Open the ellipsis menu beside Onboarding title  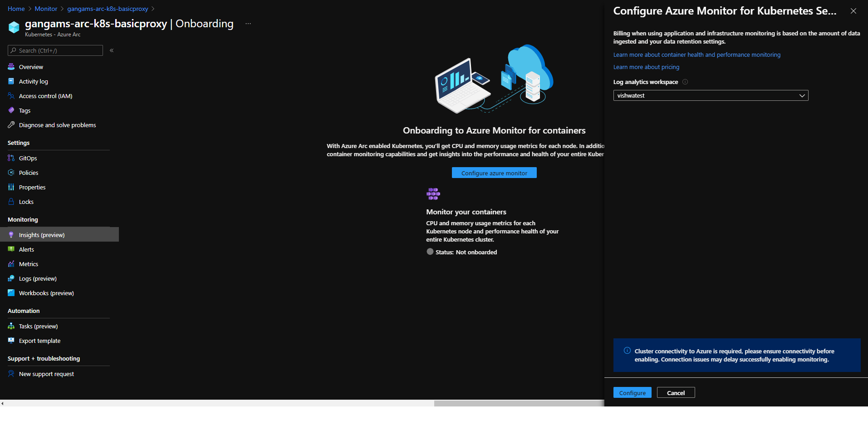pyautogui.click(x=248, y=24)
